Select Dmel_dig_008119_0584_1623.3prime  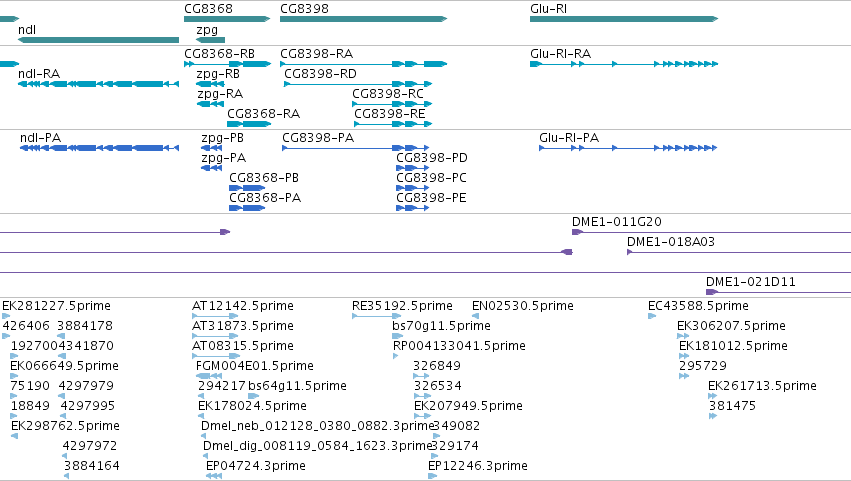pos(317,447)
